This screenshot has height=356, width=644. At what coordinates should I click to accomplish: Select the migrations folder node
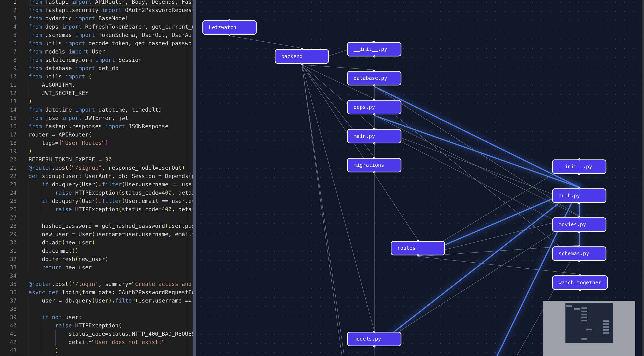374,165
